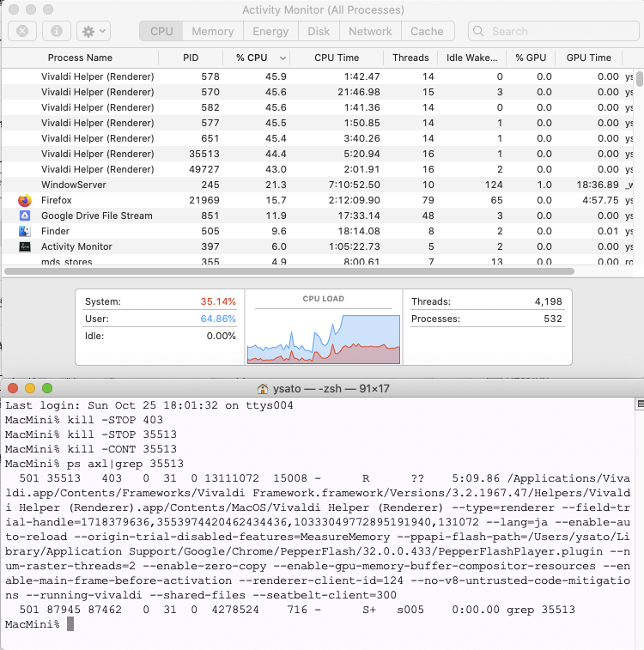The width and height of the screenshot is (644, 650).
Task: Click the stop process (X) toolbar button
Action: [22, 31]
